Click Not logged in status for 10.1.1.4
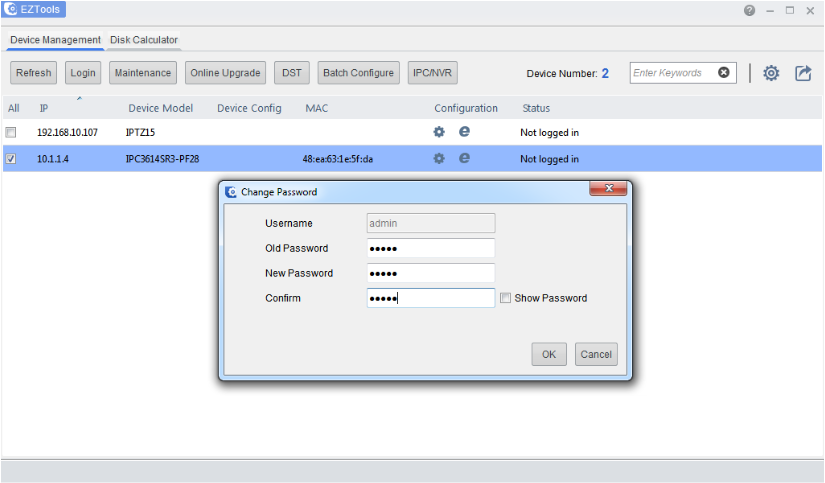Viewport: 825px width, 483px height. [549, 158]
